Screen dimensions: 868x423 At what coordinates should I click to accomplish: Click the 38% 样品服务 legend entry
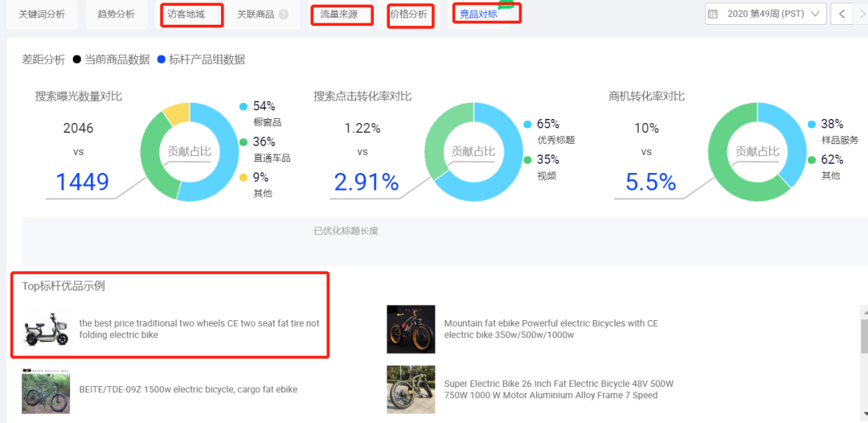click(x=833, y=130)
